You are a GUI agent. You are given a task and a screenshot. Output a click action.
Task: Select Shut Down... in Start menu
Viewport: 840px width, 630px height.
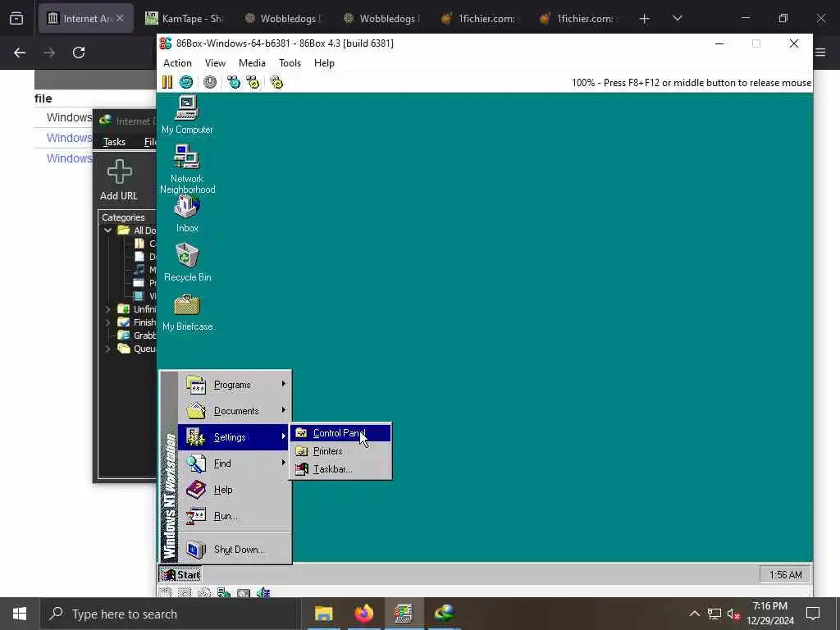point(235,549)
